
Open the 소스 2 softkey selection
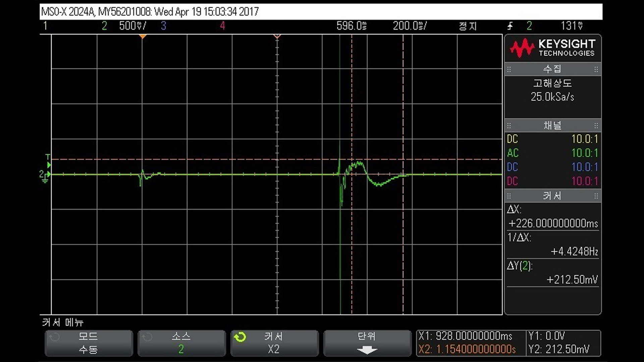click(x=181, y=343)
